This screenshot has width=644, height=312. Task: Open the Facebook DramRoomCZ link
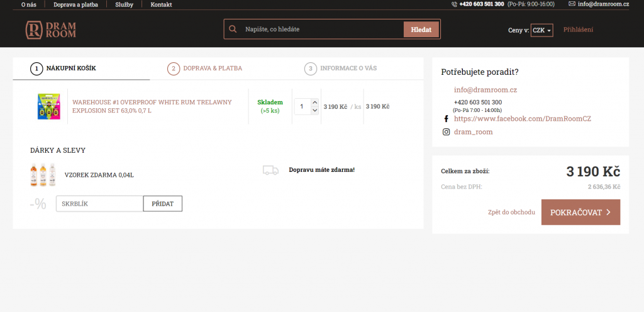pyautogui.click(x=523, y=119)
